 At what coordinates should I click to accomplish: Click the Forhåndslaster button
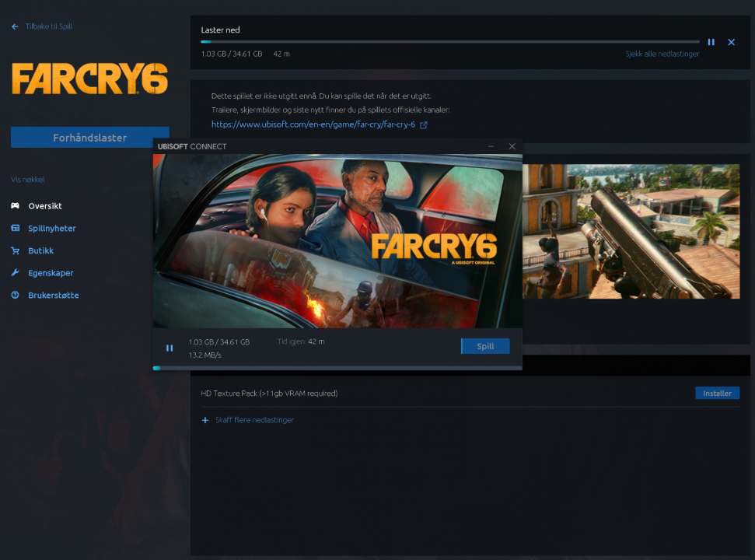89,137
